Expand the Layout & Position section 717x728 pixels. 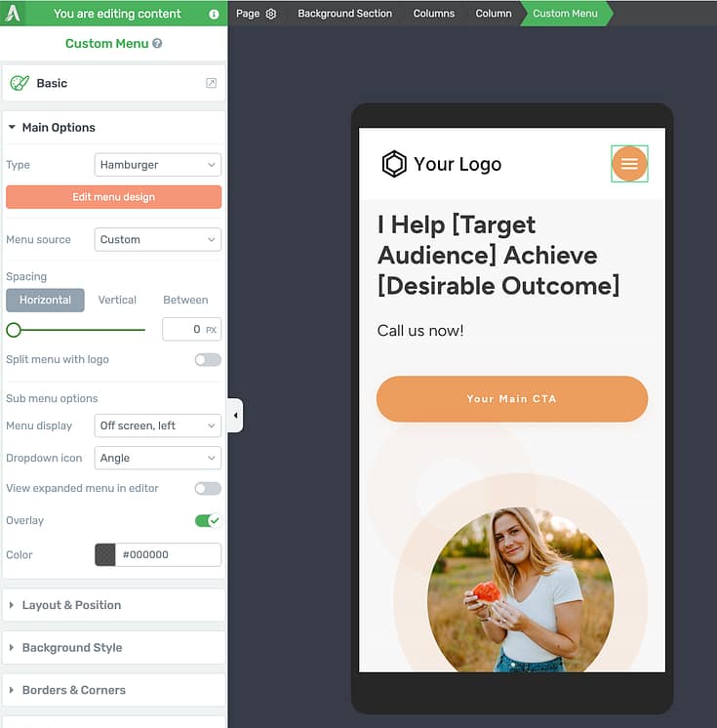coord(114,605)
